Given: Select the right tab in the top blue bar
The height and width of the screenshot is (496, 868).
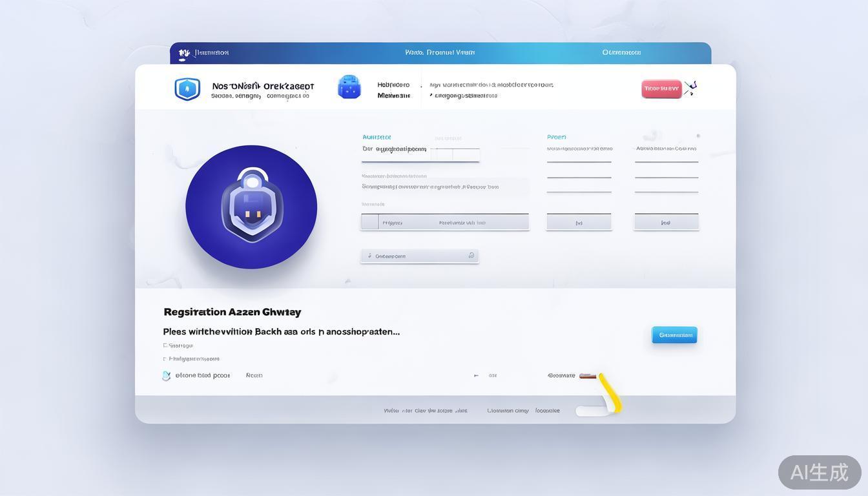Looking at the screenshot, I should tap(621, 53).
